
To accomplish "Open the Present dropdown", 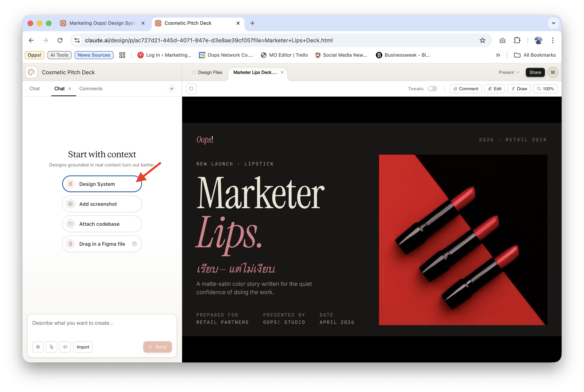I will click(x=509, y=72).
